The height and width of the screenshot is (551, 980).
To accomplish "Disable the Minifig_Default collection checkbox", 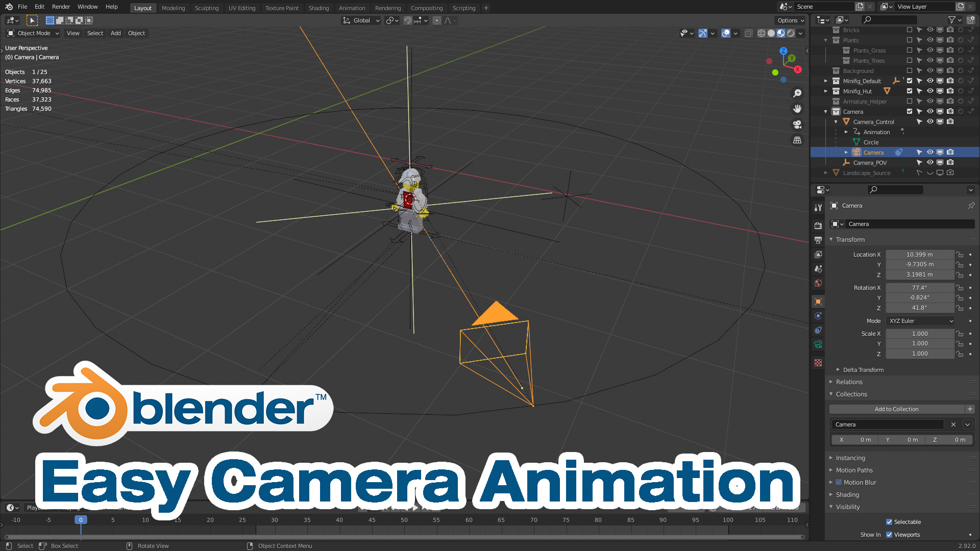I will (910, 81).
